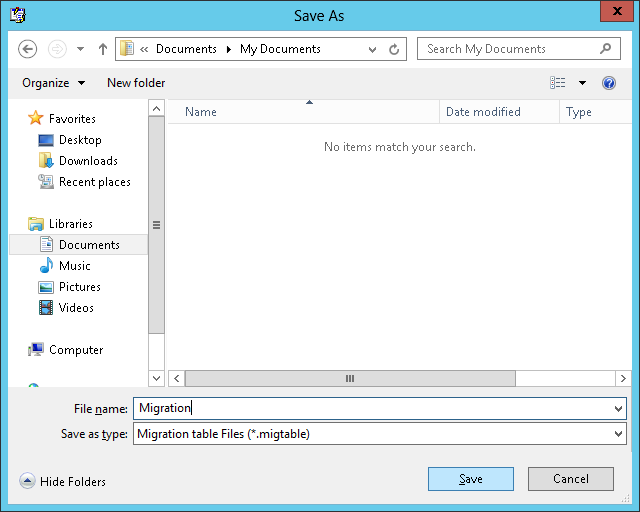Select Music library in sidebar
The image size is (640, 512).
point(74,266)
